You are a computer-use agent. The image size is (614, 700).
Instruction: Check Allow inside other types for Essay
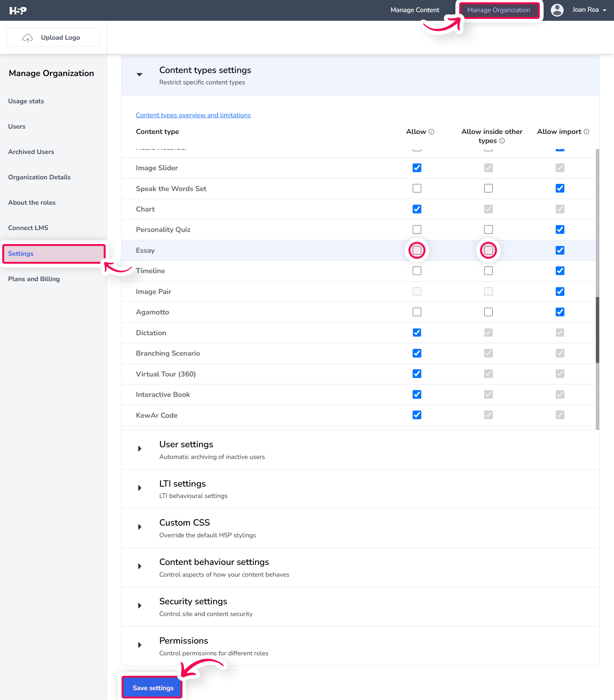pyautogui.click(x=488, y=250)
